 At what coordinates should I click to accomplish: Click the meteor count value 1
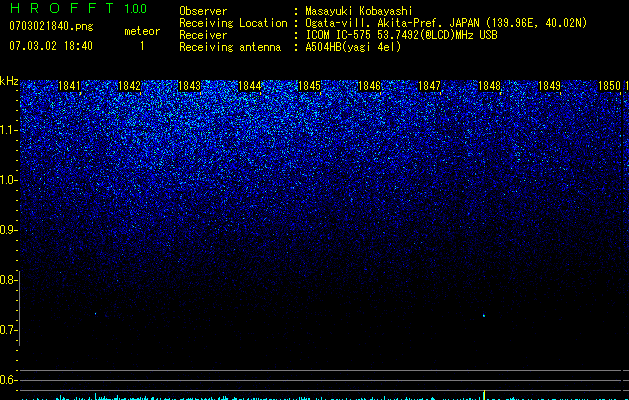(142, 46)
